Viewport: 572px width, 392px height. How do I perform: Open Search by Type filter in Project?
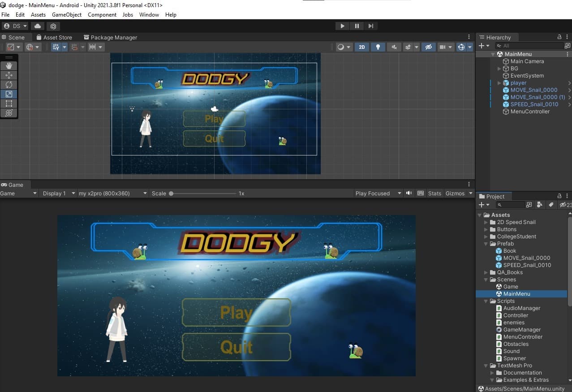tap(540, 205)
